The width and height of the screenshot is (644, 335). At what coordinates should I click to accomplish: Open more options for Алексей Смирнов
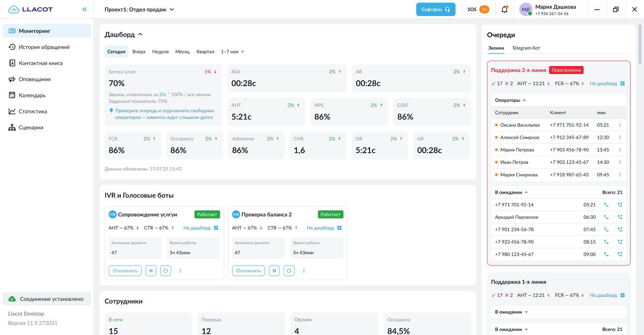[x=619, y=138]
